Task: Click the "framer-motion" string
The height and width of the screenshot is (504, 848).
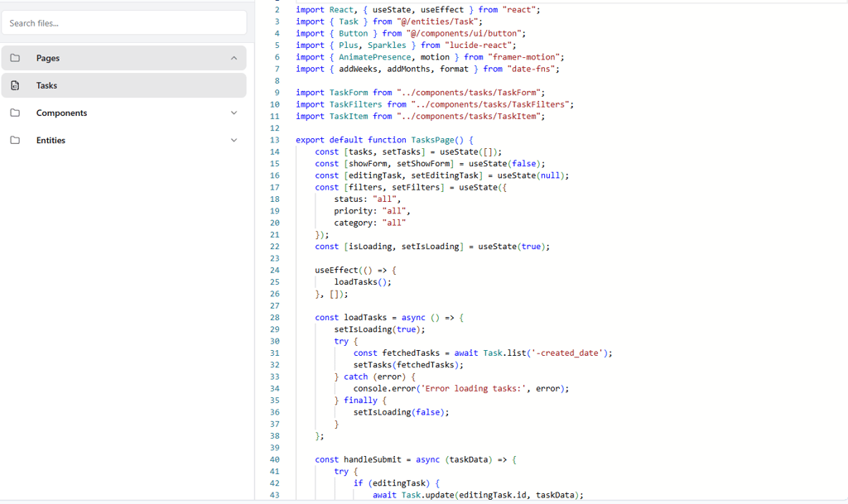Action: 524,57
